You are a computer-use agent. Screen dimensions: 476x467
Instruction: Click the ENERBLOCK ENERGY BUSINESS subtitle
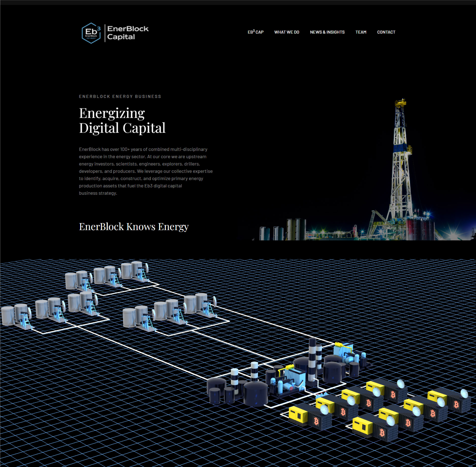[x=120, y=96]
